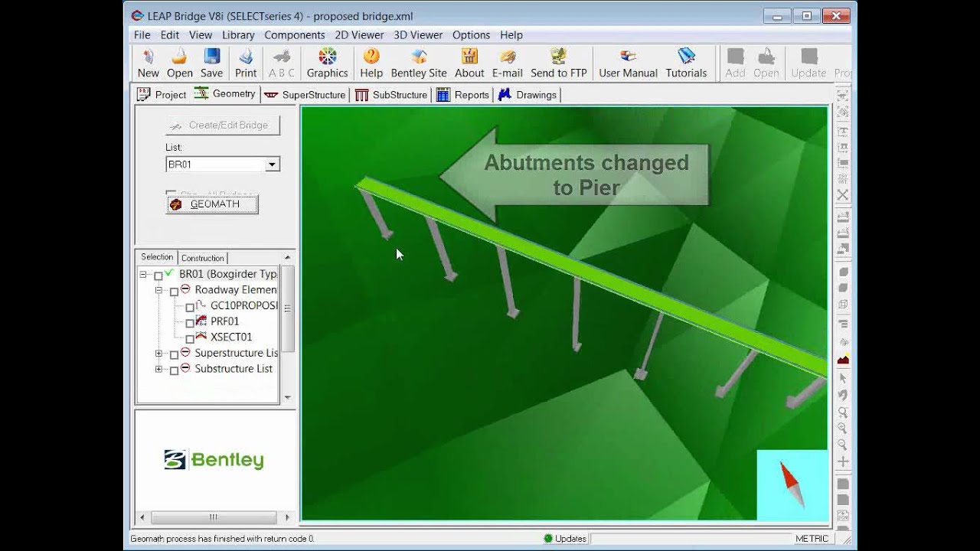980x551 pixels.
Task: Switch to the SubStructure tab
Action: (x=391, y=95)
